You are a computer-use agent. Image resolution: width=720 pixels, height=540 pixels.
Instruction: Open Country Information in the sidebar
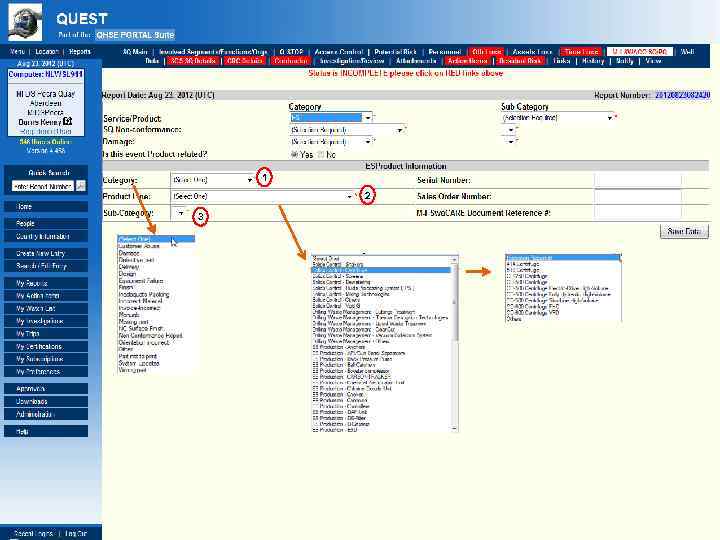tap(46, 236)
